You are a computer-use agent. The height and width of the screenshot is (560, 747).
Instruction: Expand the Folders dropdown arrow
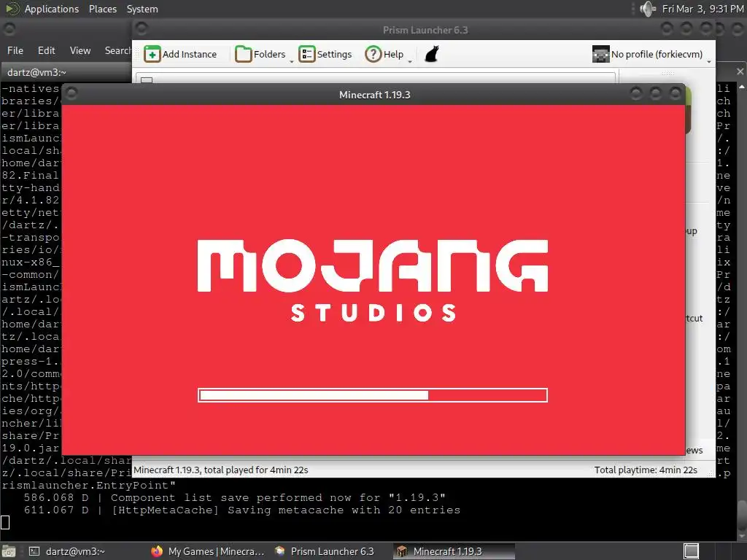coord(292,61)
